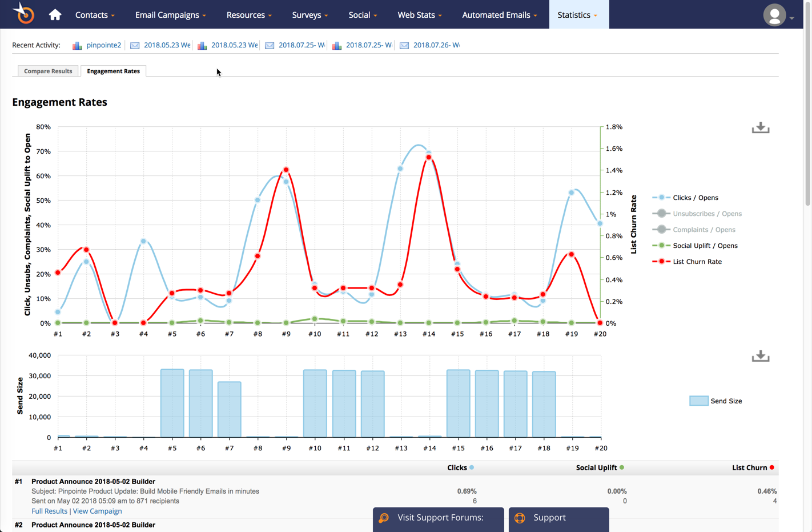The width and height of the screenshot is (812, 532).
Task: Open the user profile avatar menu
Action: point(774,15)
